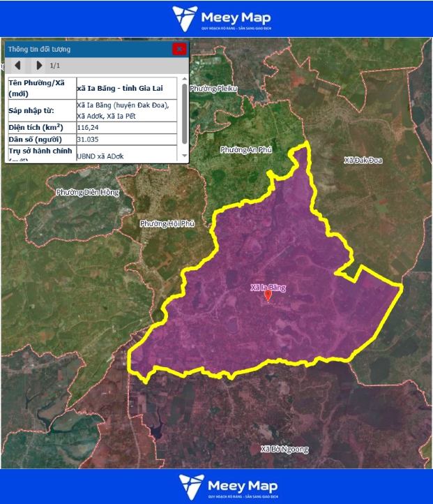
Task: Click the Diện tích value 116,24
Action: pos(88,128)
